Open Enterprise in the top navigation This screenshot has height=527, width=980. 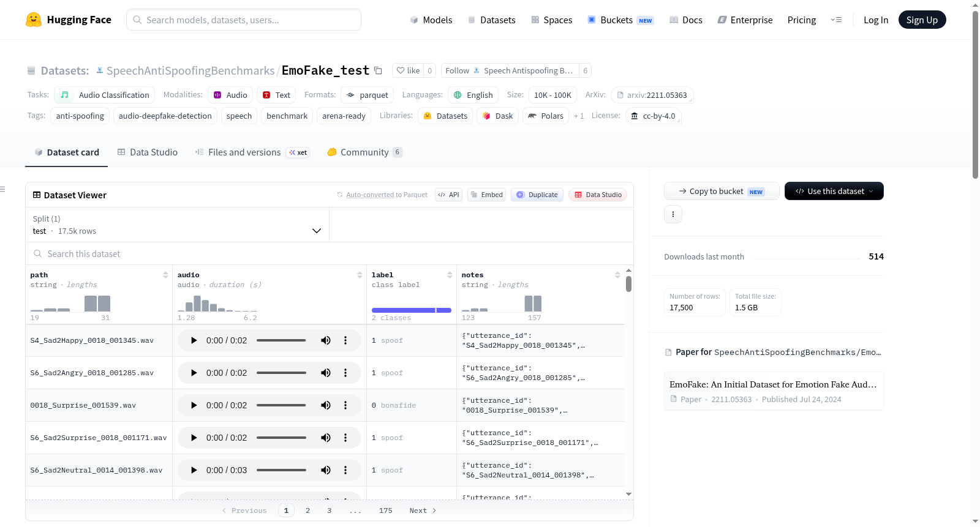pyautogui.click(x=745, y=20)
